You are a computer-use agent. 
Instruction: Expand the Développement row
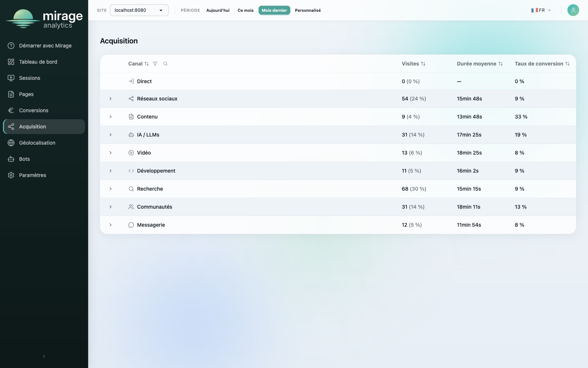[110, 171]
